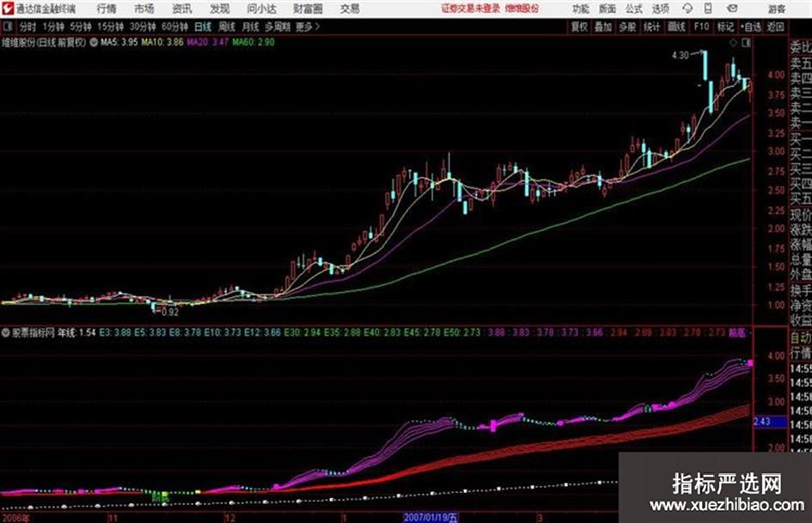Switch to the 15分钟 period tab
812x523 pixels.
tap(111, 27)
